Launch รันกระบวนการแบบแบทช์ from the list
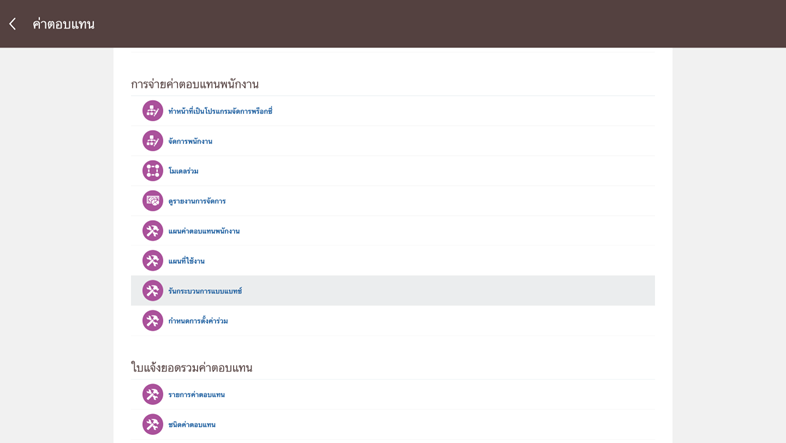Screen dimensions: 786x443 coord(205,292)
